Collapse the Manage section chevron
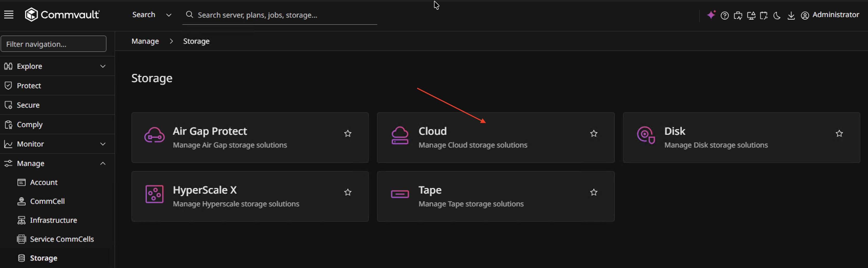Screen dimensions: 868x268 (x=103, y=164)
